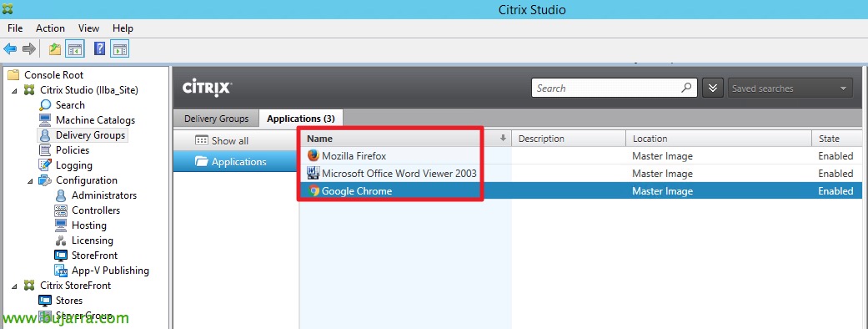The image size is (868, 329).
Task: Click the Console Root folder icon
Action: [x=14, y=75]
